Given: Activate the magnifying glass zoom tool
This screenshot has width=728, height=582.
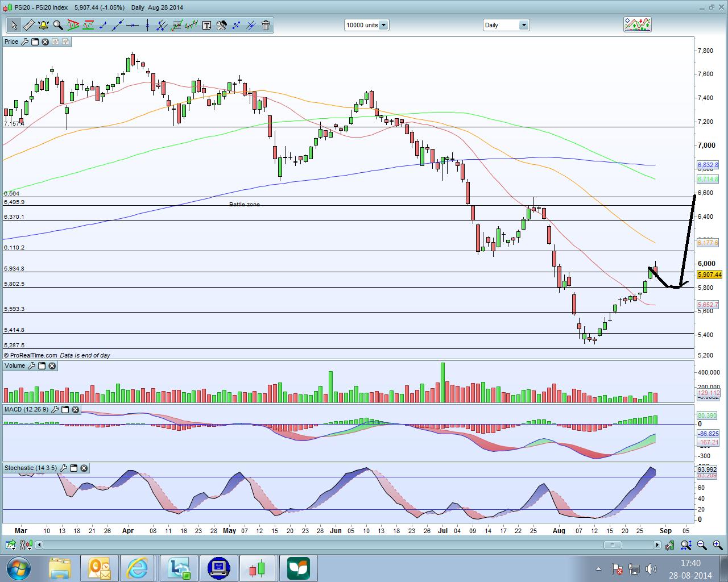Looking at the screenshot, I should [58, 25].
